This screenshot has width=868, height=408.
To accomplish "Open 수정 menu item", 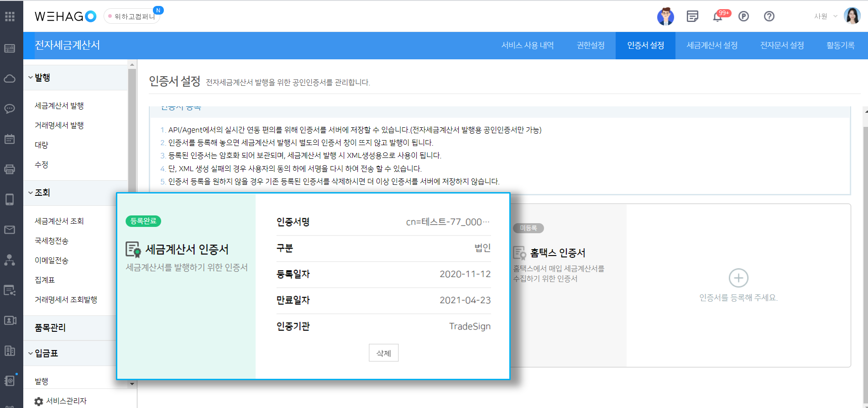I will tap(41, 165).
